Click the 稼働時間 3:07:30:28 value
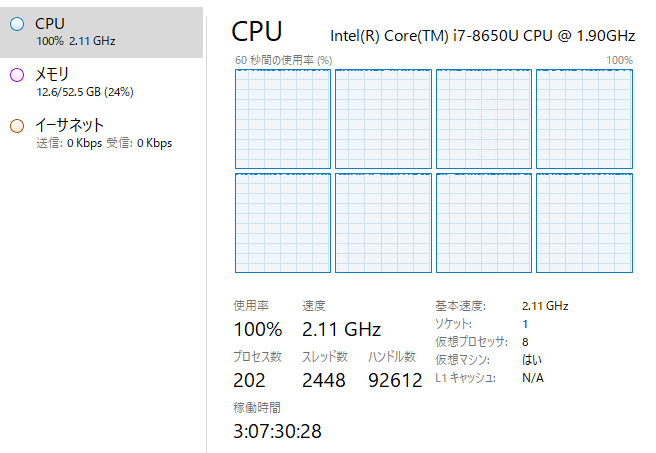The width and height of the screenshot is (656, 453). [277, 431]
